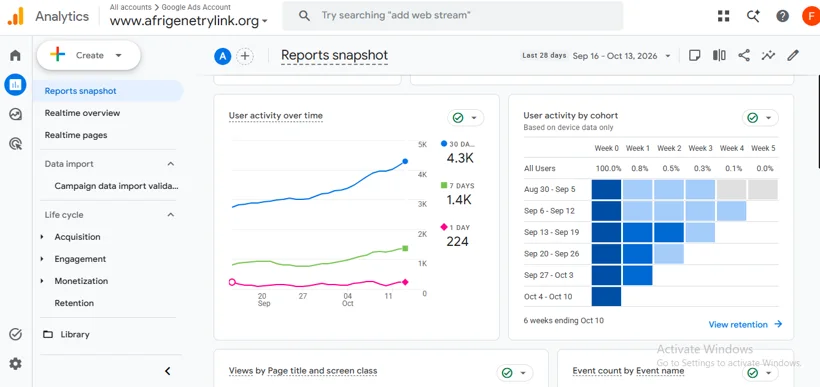Click the All Users row 100.0% value
Viewport: 820px width, 387px height.
tap(609, 168)
